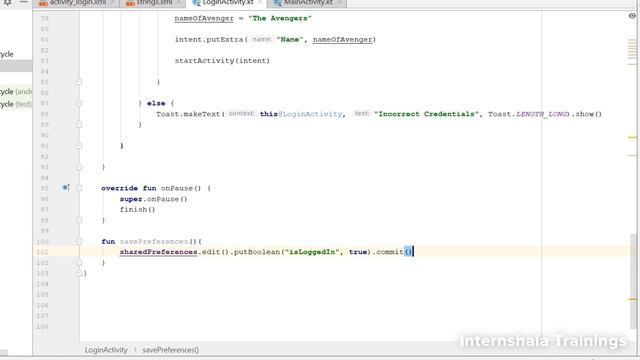
Task: Select the top 'ycle' row in the project panel
Action: point(16,54)
